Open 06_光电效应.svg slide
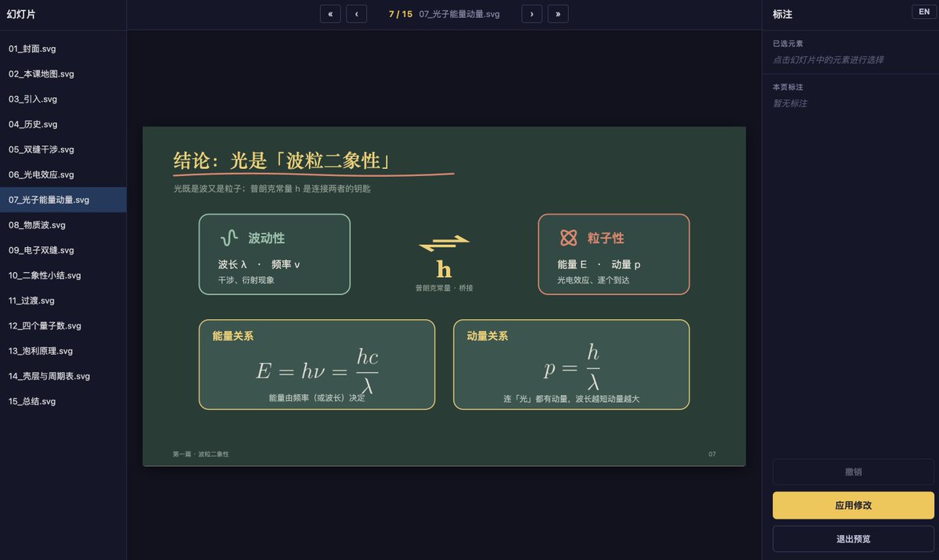This screenshot has height=560, width=939. coord(63,174)
